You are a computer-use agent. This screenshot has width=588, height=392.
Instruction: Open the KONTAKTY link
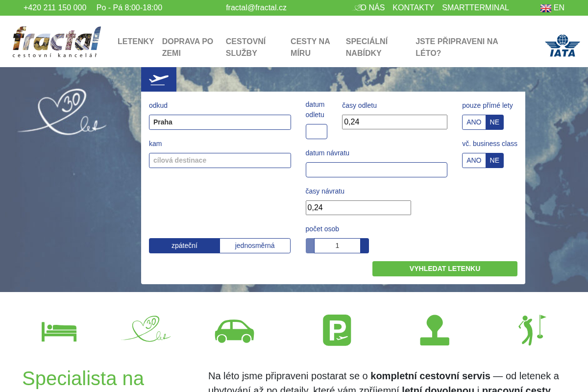414,8
